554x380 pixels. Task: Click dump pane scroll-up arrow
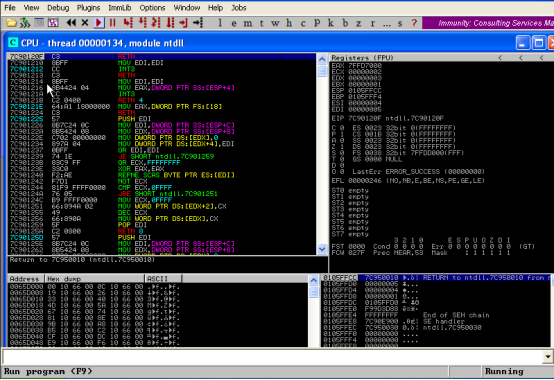[313, 280]
